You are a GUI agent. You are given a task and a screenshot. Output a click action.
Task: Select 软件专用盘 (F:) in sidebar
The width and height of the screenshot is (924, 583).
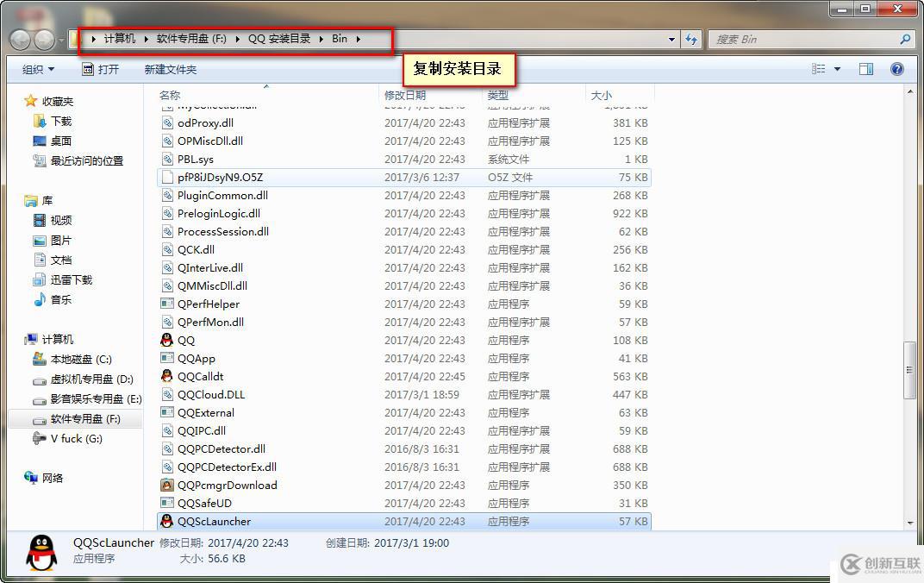pos(85,419)
